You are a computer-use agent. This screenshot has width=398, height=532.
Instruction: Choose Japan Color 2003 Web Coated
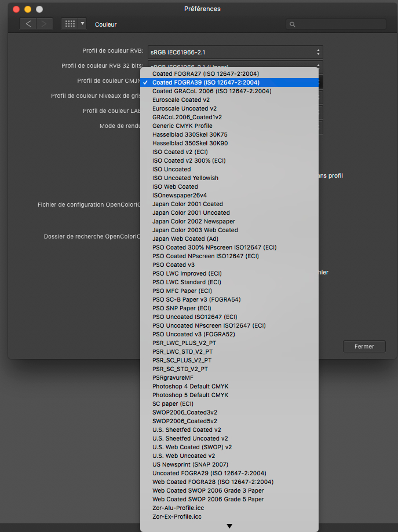tap(229, 230)
